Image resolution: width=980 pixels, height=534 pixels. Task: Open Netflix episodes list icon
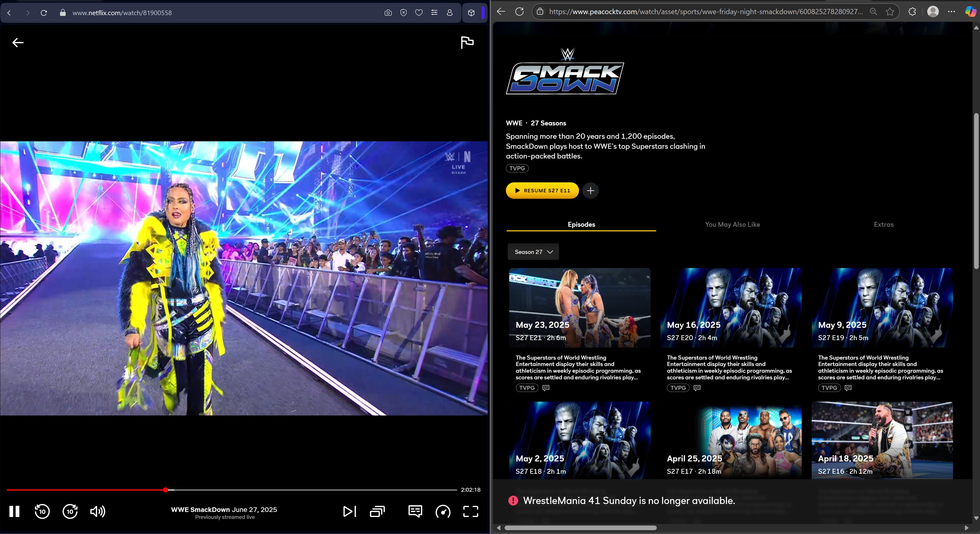click(377, 511)
